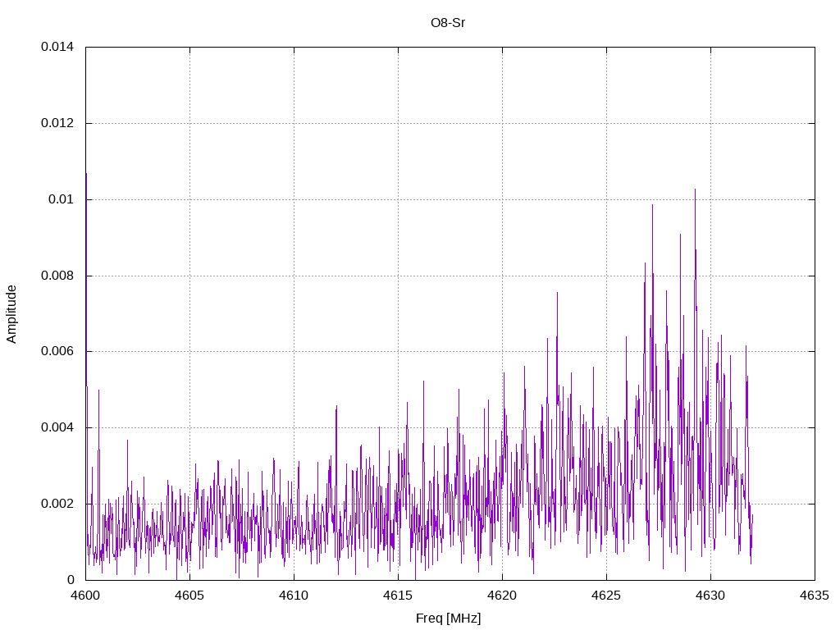
Task: Select the 0.004 y-axis tick label
Action: coord(57,427)
